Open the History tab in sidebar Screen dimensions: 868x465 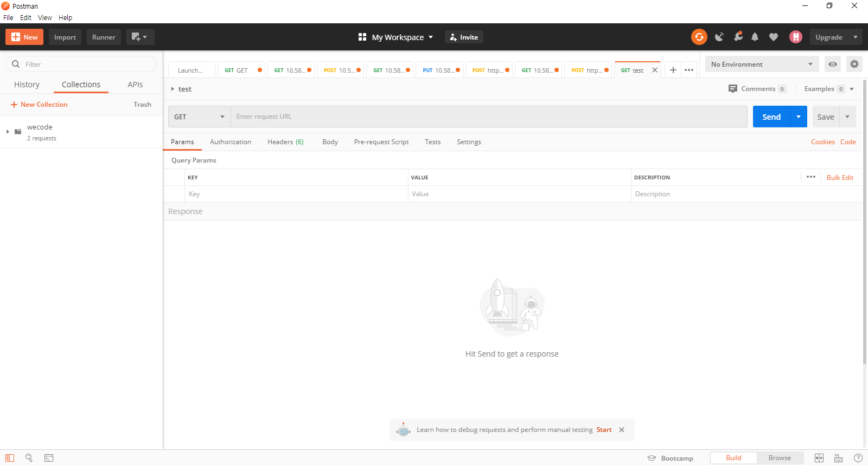(27, 85)
